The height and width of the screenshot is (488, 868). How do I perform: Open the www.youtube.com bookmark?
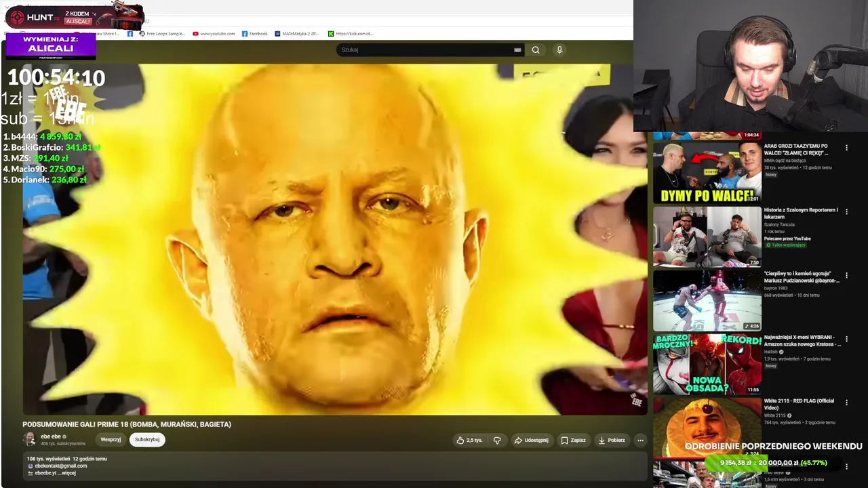pos(214,33)
